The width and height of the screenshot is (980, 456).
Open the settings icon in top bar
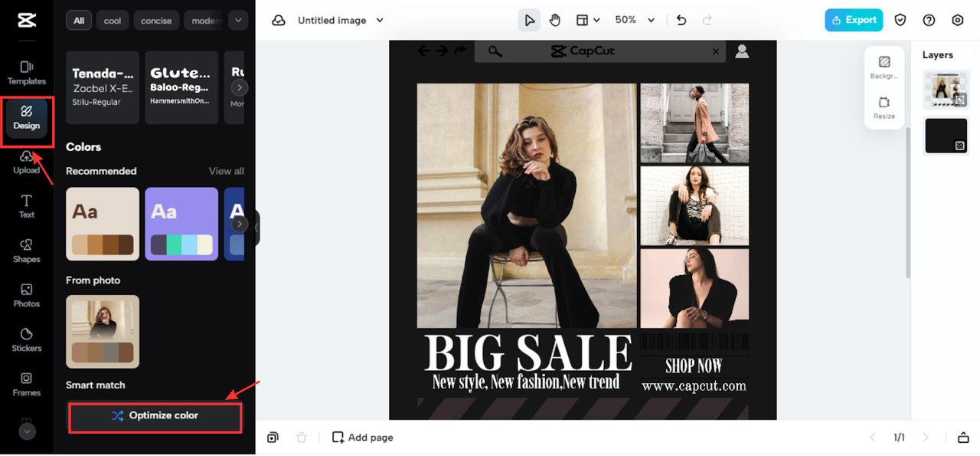click(957, 20)
